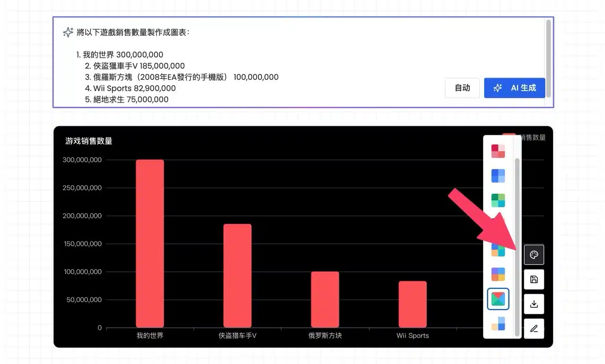This screenshot has width=605, height=364.
Task: Click the Wii Sports bar in chart
Action: coord(412,304)
